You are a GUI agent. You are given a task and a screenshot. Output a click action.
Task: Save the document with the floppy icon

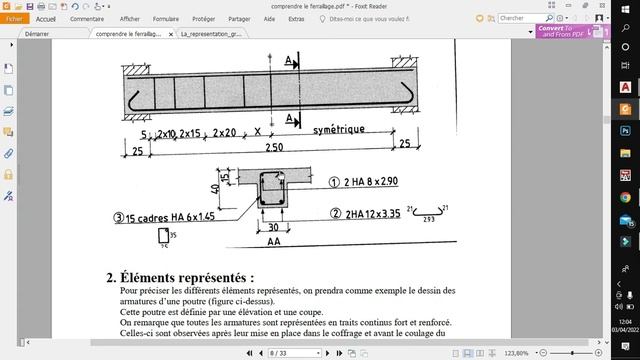(x=30, y=7)
